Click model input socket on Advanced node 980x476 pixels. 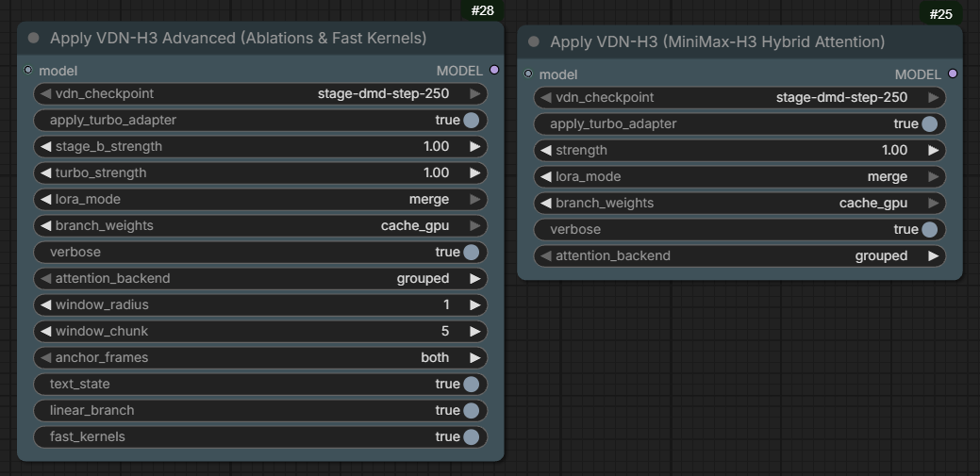point(27,70)
